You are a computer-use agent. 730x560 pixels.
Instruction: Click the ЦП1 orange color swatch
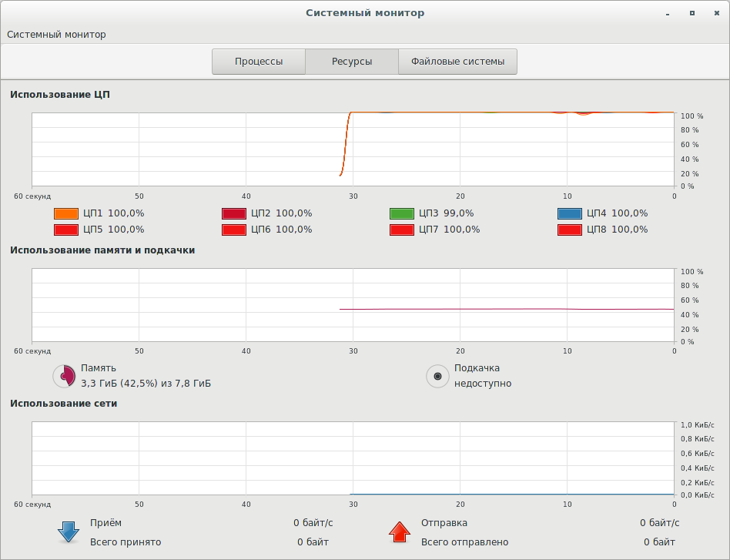tap(66, 213)
